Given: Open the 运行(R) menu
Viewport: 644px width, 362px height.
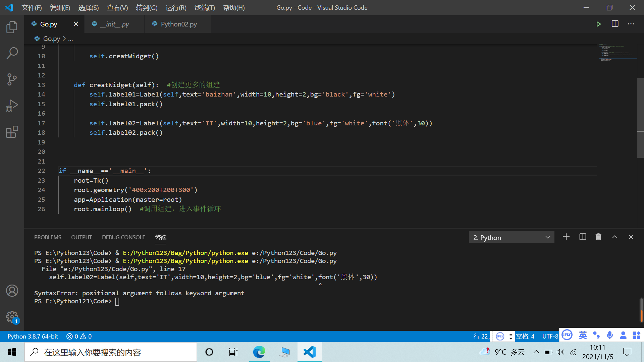Looking at the screenshot, I should coord(176,7).
